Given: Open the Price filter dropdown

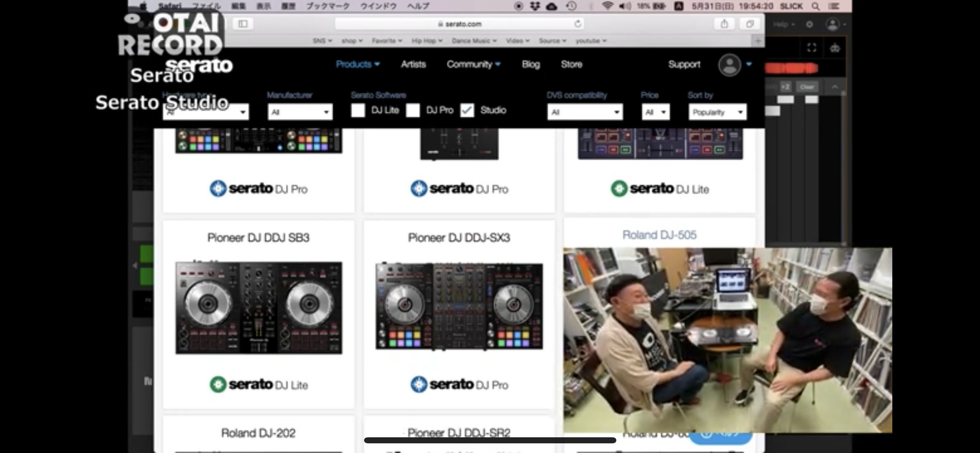Looking at the screenshot, I should click(656, 112).
